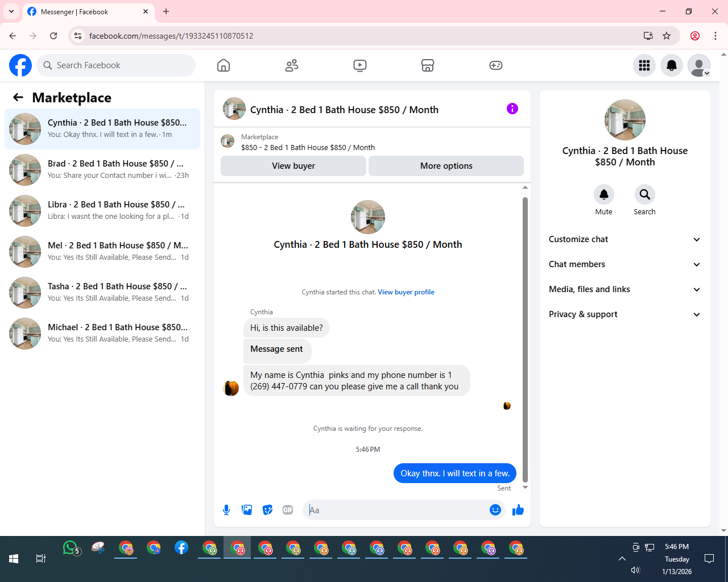Viewport: 728px width, 582px height.
Task: Open a new browser tab
Action: click(166, 11)
